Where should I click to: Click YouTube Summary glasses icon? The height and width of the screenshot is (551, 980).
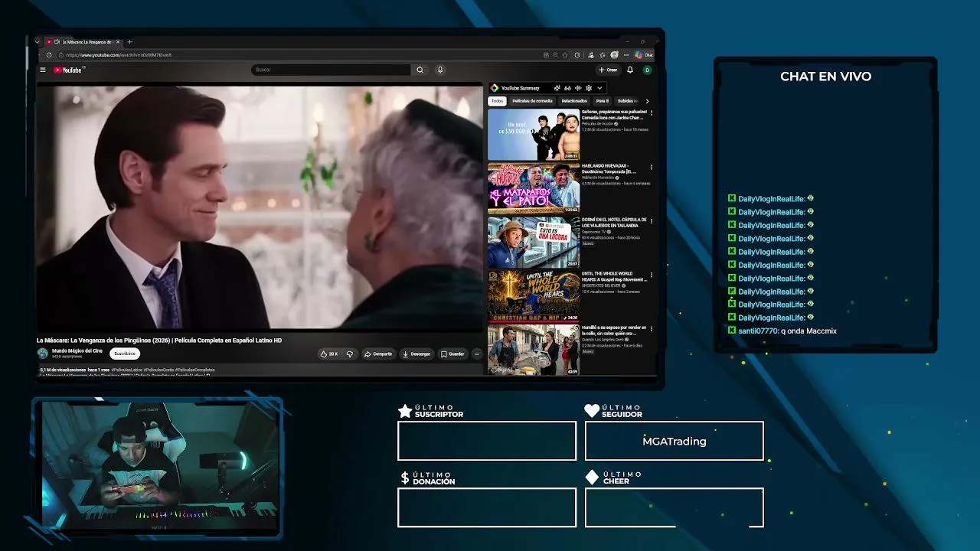click(567, 88)
